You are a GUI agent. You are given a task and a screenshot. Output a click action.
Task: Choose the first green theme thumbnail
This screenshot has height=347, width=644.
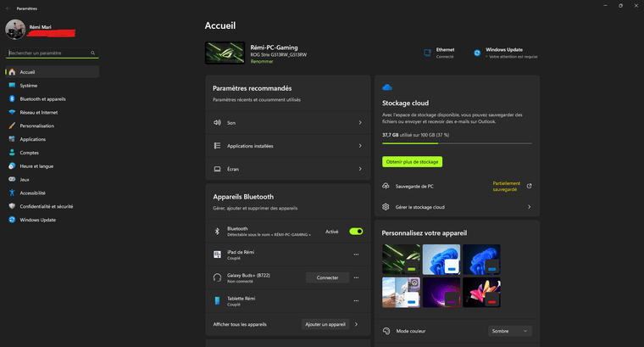(400, 258)
